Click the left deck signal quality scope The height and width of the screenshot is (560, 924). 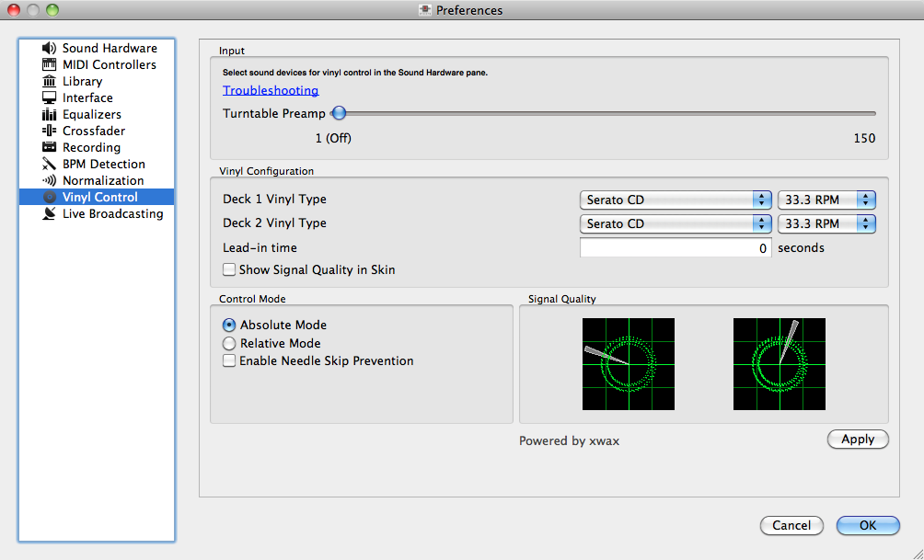pos(629,364)
